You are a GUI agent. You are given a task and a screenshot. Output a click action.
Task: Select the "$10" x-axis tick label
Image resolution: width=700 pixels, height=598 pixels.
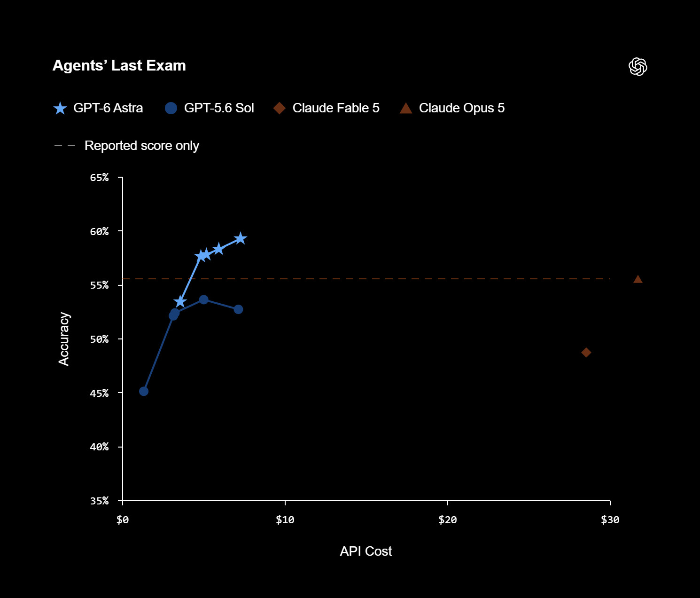[285, 519]
